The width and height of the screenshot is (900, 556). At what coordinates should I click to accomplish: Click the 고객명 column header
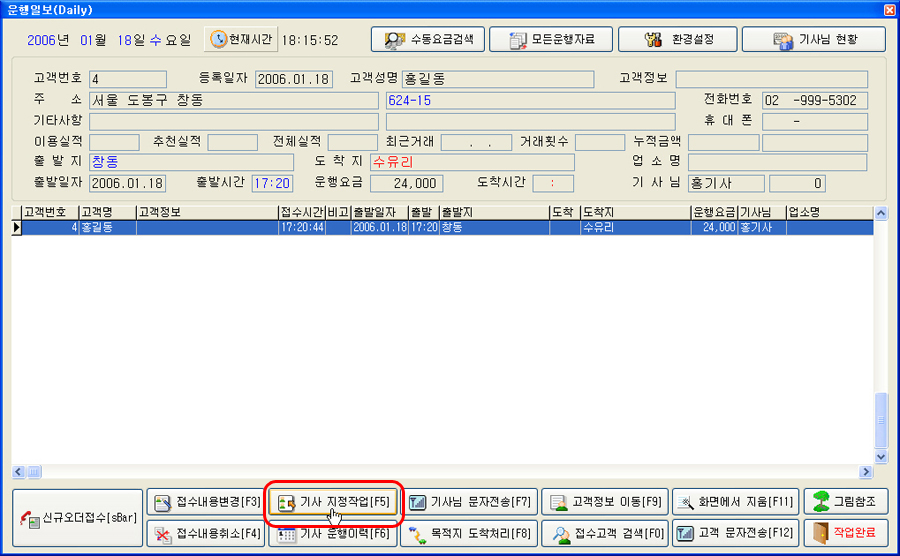pos(107,212)
